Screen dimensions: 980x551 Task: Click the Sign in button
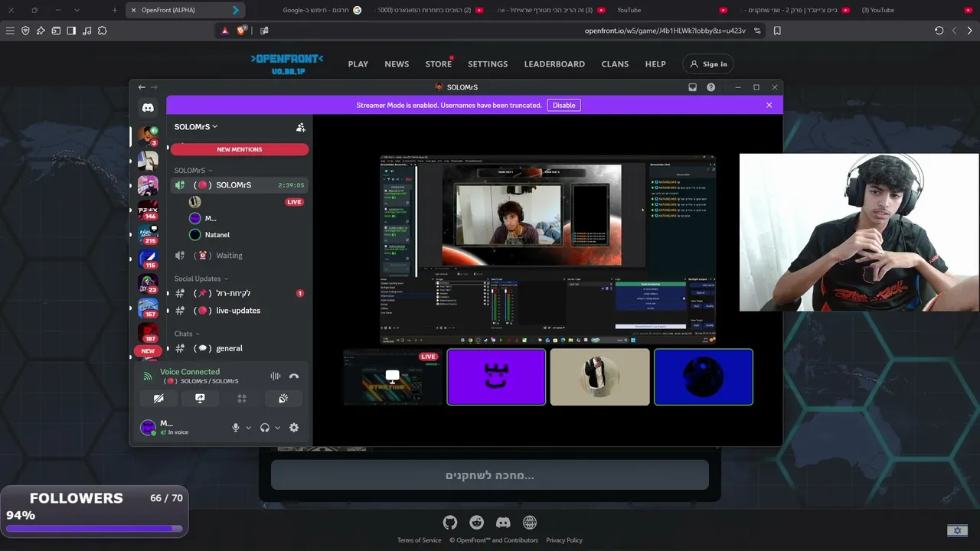[708, 64]
